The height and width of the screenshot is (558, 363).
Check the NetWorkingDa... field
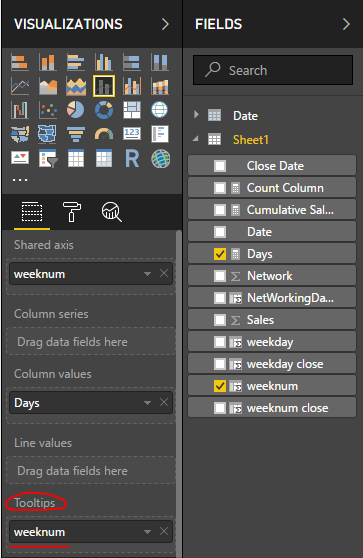220,298
